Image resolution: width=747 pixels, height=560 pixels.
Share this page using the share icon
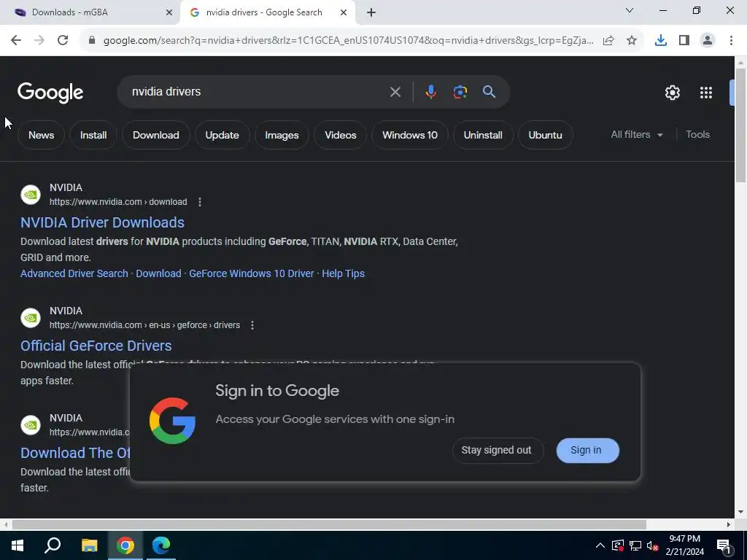tap(608, 41)
